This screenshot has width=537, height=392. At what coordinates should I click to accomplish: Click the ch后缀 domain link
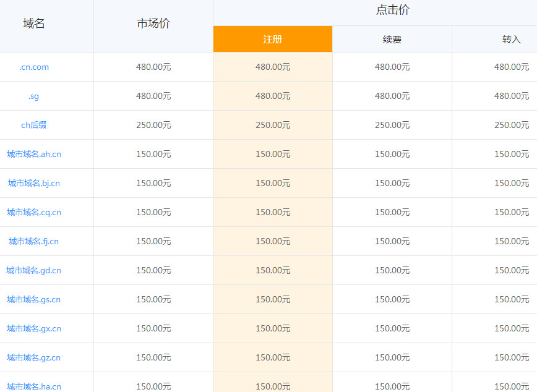(34, 126)
